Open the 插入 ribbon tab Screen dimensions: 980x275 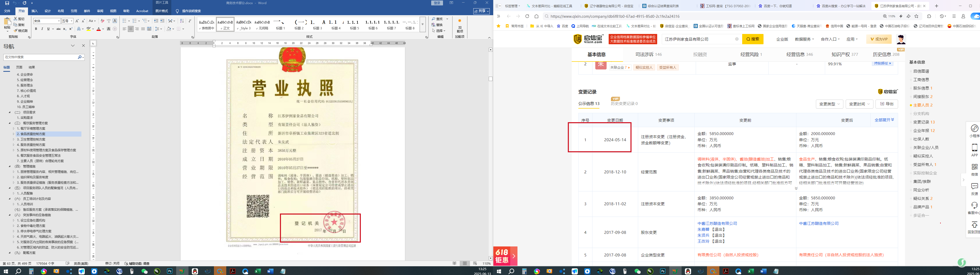pos(34,11)
